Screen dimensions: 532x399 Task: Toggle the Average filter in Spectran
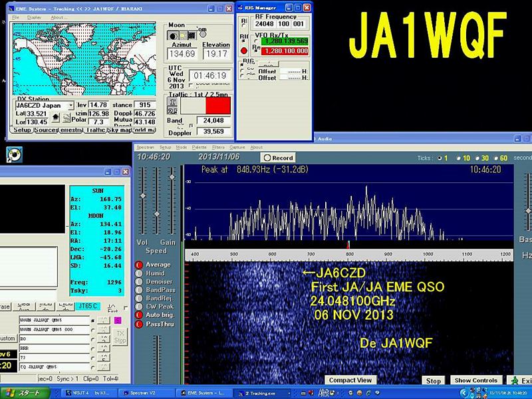point(139,265)
